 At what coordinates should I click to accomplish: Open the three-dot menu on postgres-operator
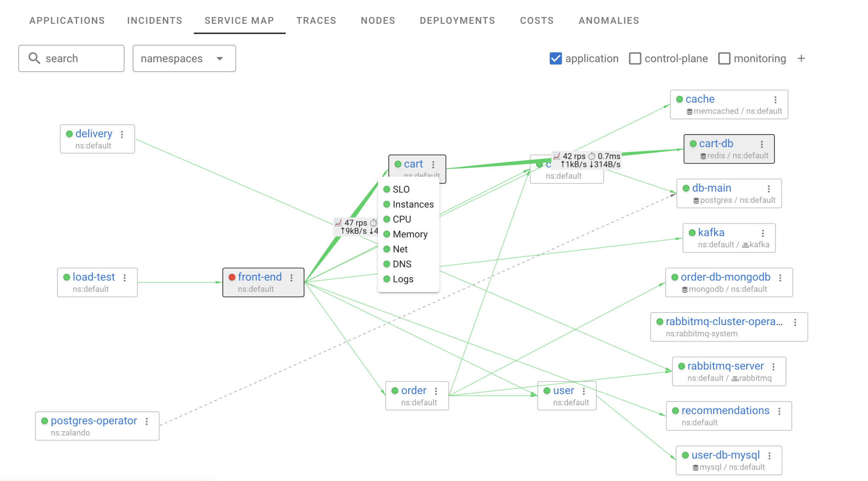click(x=146, y=421)
